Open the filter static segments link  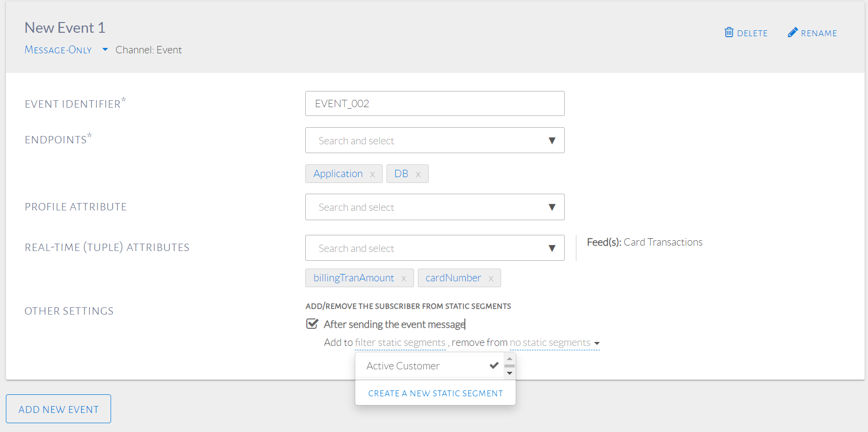[x=400, y=342]
